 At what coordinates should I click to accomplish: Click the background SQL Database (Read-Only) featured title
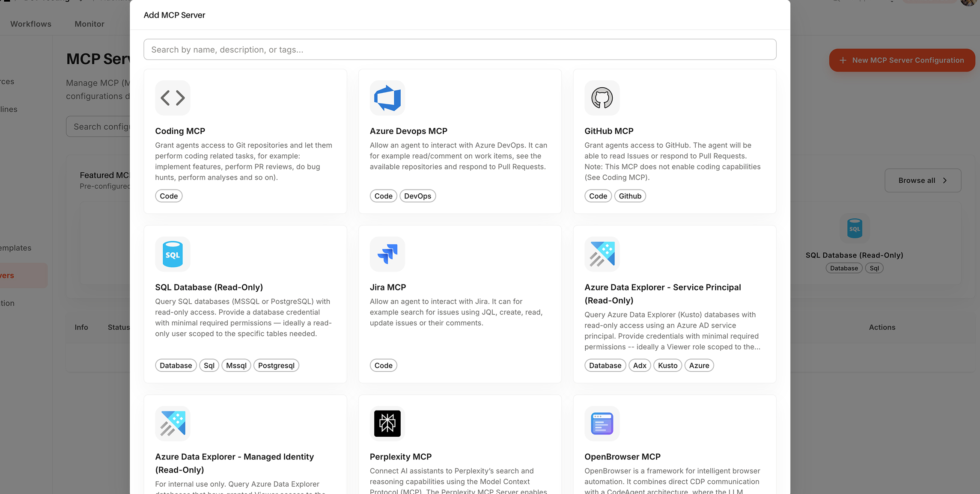coord(854,255)
